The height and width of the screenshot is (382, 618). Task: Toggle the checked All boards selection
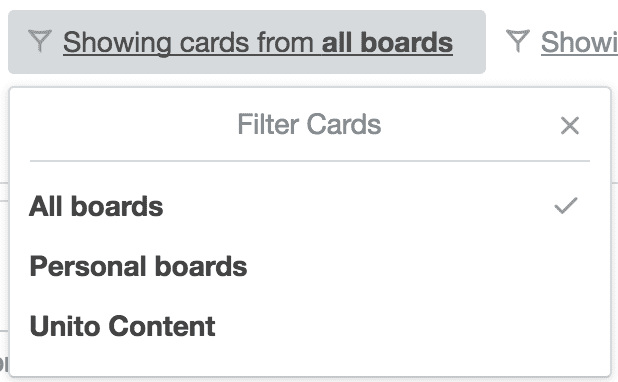coord(310,206)
